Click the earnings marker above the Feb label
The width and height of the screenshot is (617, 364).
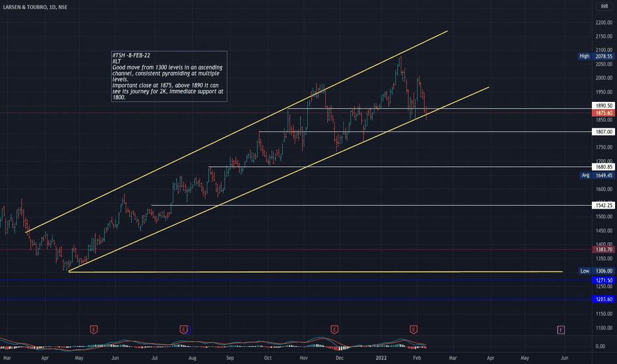pos(413,330)
